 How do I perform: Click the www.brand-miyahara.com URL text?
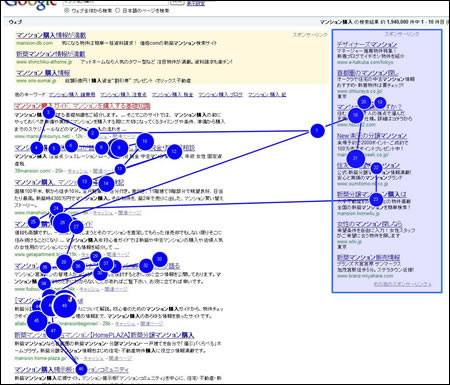pos(365,276)
